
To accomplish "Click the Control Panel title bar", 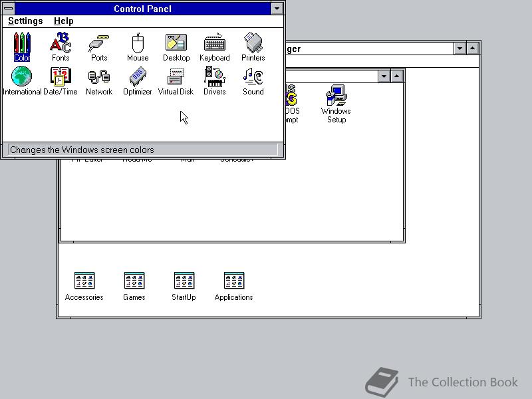I will coord(143,9).
